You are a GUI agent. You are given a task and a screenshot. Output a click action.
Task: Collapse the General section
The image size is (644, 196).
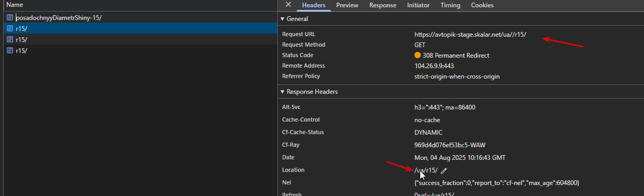point(282,19)
